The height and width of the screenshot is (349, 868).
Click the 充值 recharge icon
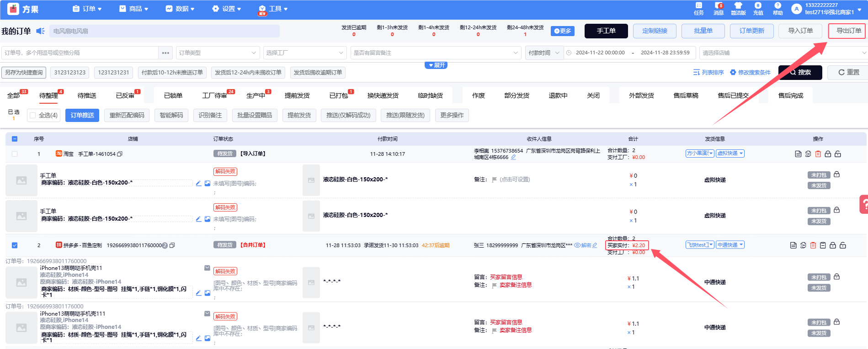point(758,8)
